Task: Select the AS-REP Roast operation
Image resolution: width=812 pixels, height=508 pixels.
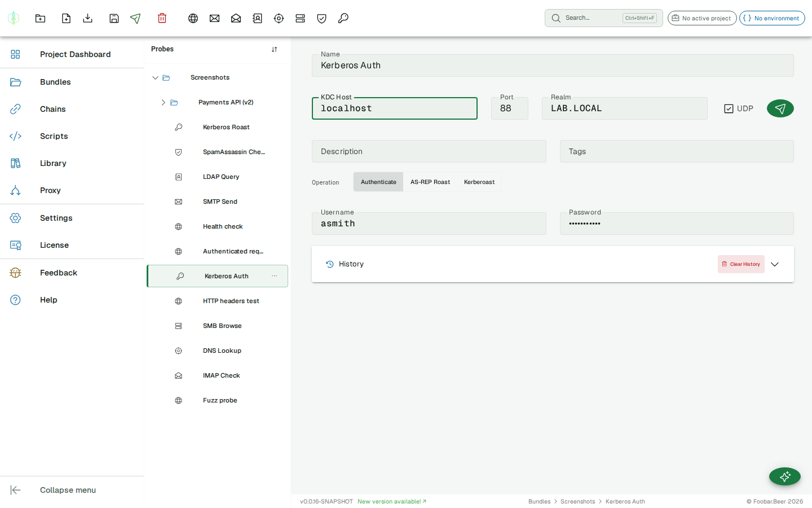Action: pyautogui.click(x=430, y=182)
